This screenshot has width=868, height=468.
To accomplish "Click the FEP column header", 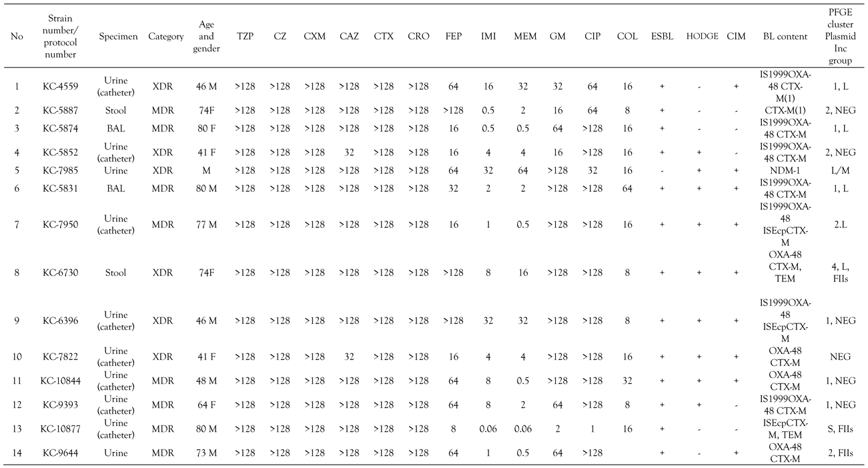I will pos(453,37).
